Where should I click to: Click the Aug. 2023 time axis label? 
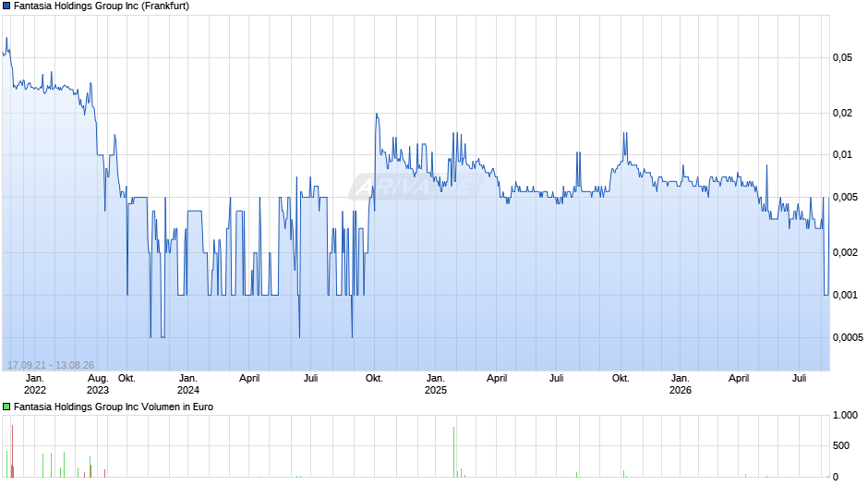coord(98,384)
